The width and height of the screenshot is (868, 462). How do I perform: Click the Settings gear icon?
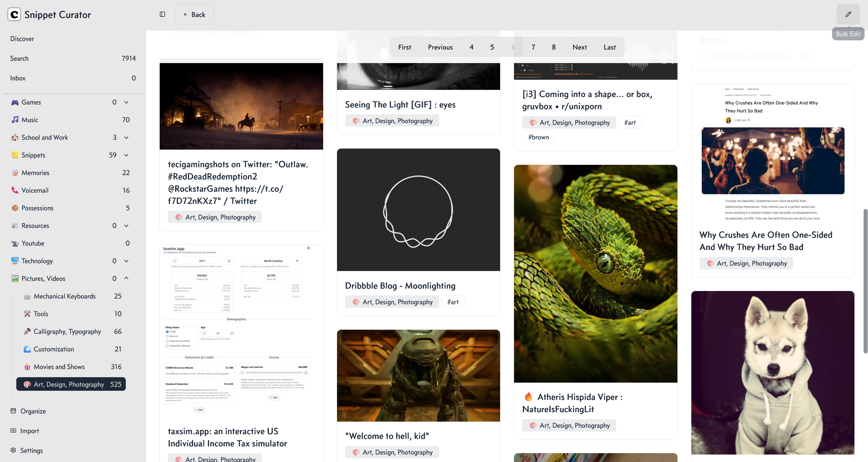coord(13,450)
